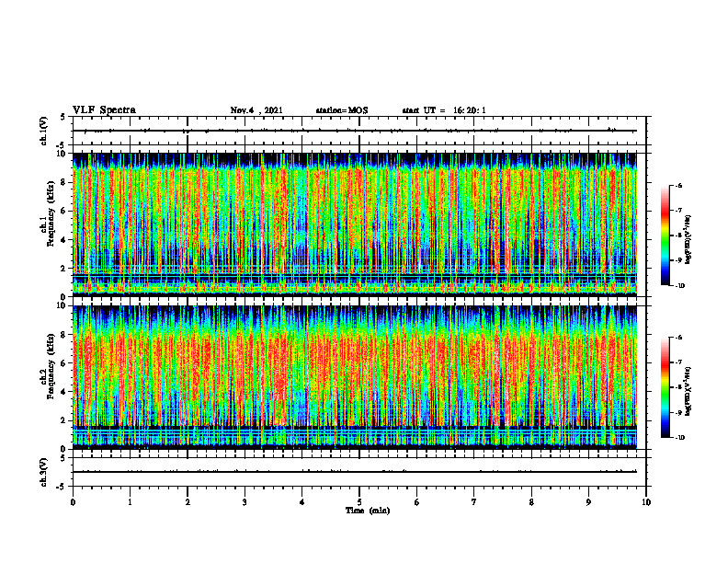728x563 pixels.
Task: Click the ch.2 spectrogram color bar
Action: click(665, 387)
